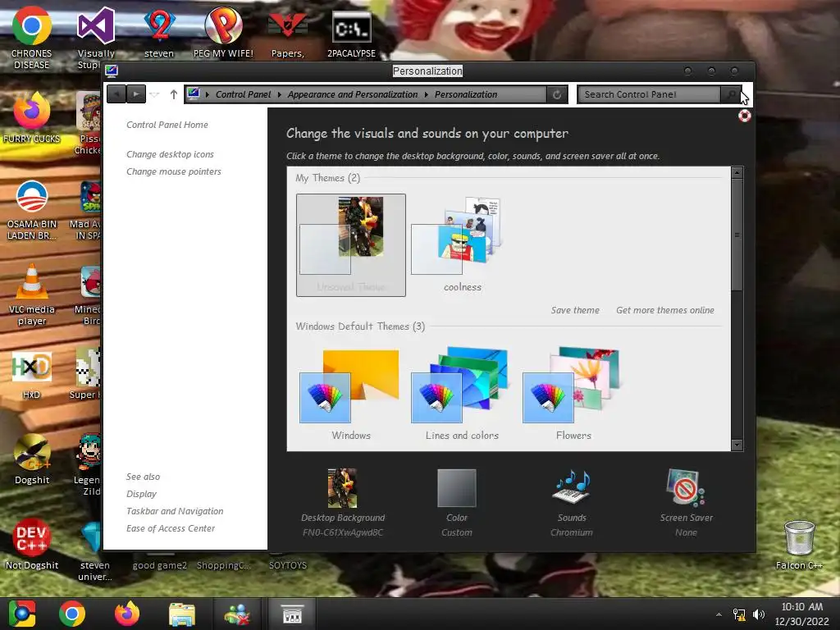Viewport: 840px width, 630px height.
Task: Open Screen Saver None settings
Action: pos(687,503)
